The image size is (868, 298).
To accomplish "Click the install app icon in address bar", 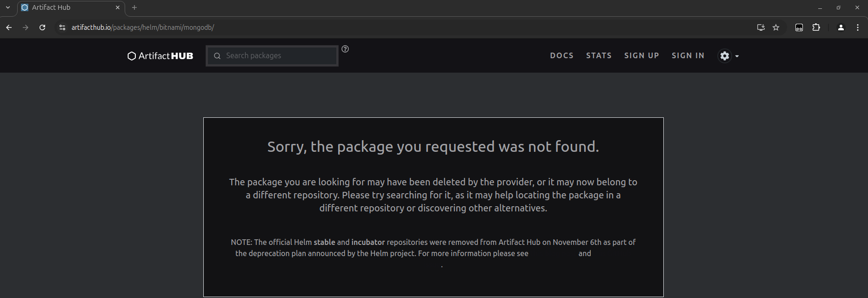I will point(761,27).
